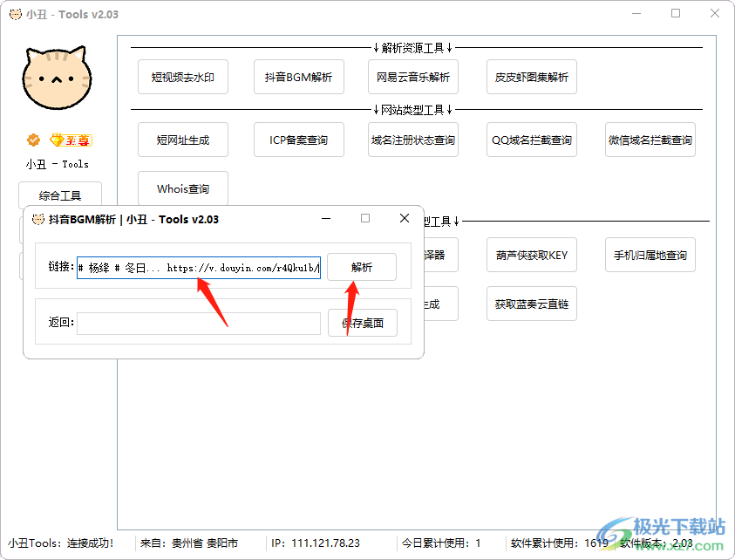Open 获取蓝奏云直链 tool
Image resolution: width=735 pixels, height=560 pixels.
click(x=532, y=304)
